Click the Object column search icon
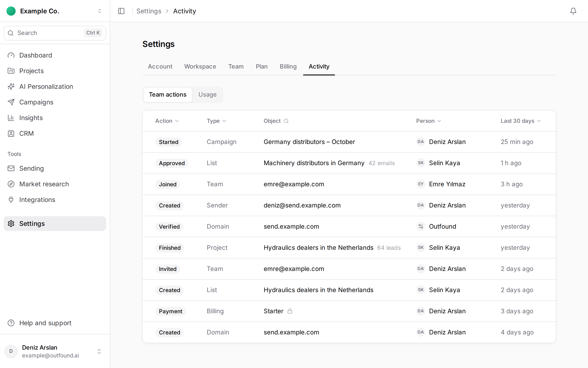 [x=286, y=121]
